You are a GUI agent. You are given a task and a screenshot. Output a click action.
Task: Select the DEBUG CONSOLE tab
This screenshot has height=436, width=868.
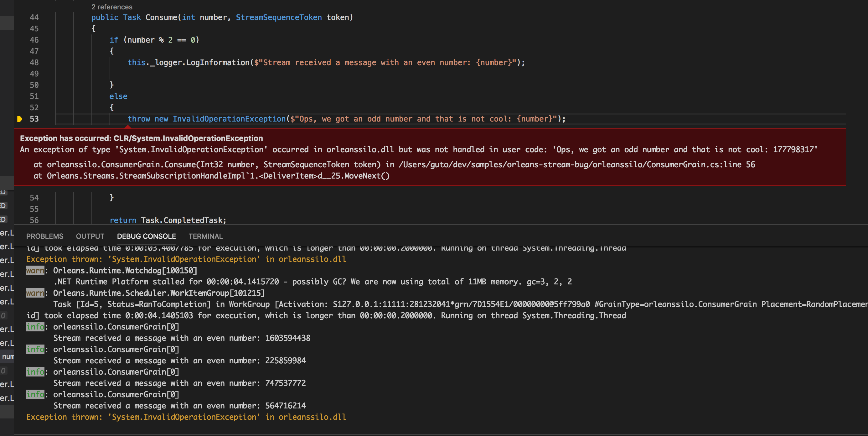click(146, 236)
